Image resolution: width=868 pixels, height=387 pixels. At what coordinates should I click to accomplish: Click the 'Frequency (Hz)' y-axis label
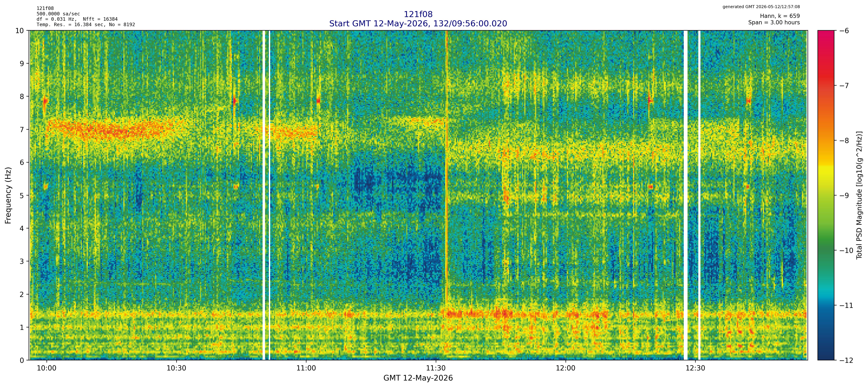(8, 195)
